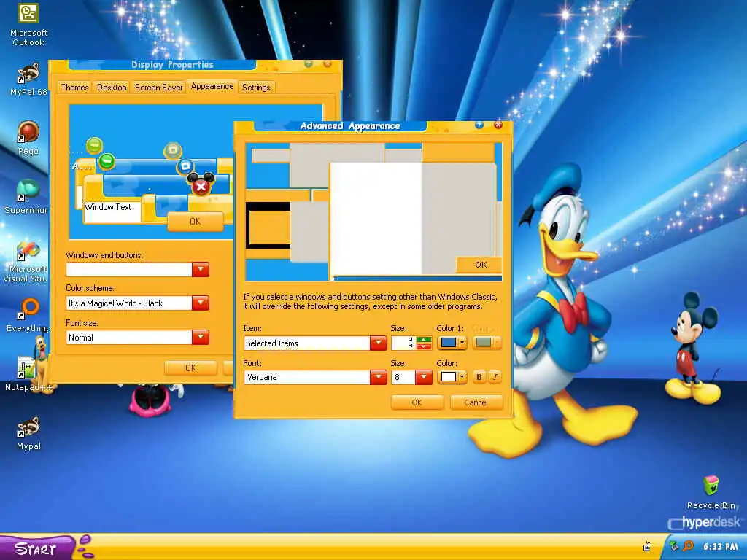Viewport: 747px width, 560px height.
Task: Switch to the Themes tab
Action: coord(74,87)
